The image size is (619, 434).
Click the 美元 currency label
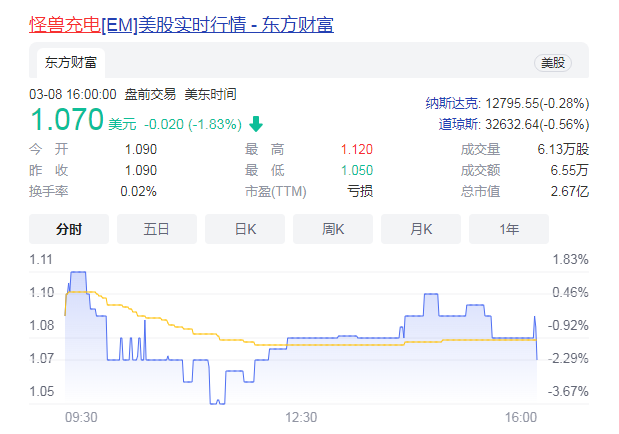click(x=122, y=124)
